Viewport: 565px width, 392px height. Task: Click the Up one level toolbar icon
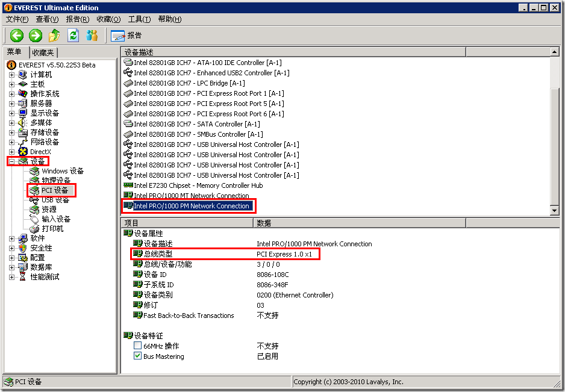pos(54,36)
